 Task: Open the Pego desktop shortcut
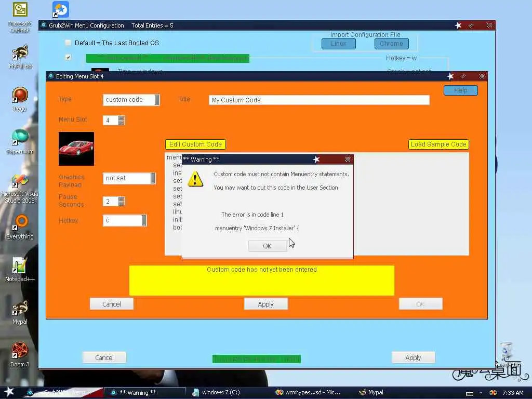tap(20, 99)
